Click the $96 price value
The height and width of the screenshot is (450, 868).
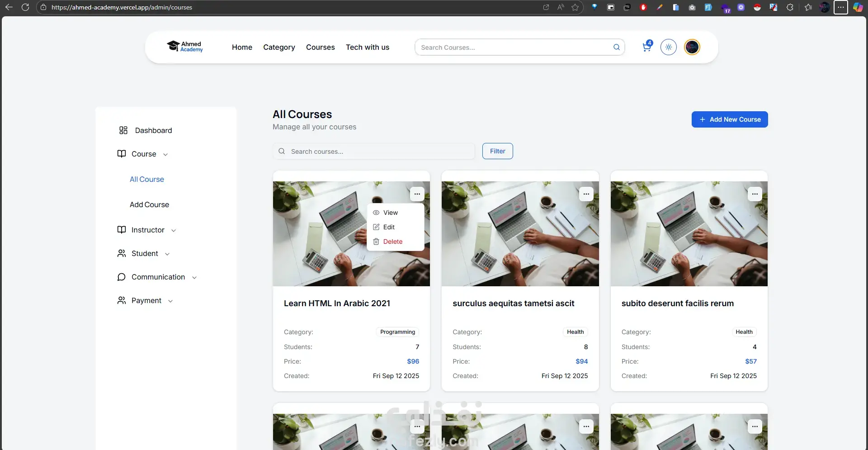pos(413,361)
